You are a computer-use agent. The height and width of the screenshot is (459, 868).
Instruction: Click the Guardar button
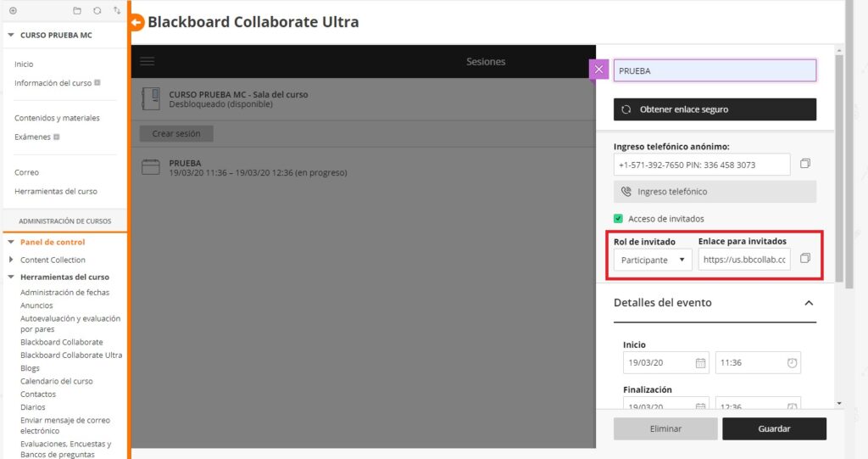pos(773,428)
